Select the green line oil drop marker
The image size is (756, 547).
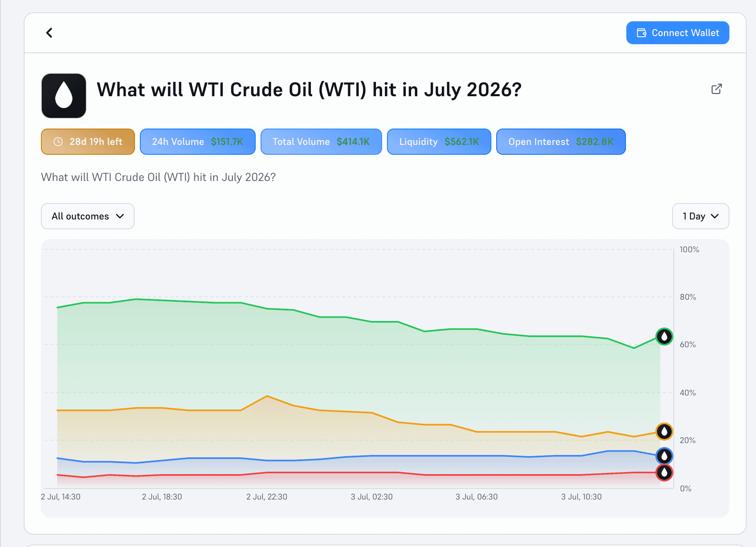(x=664, y=337)
